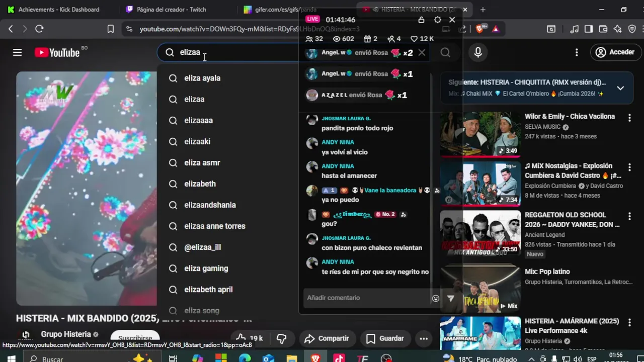Click the new followers icon showing 4
This screenshot has width=644, height=362.
coord(391,39)
